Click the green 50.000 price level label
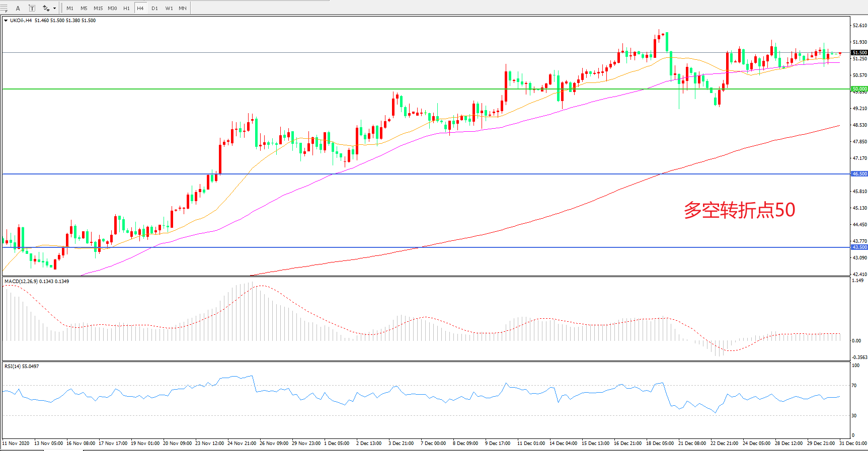Screen dimensions: 868x451 click(859, 89)
